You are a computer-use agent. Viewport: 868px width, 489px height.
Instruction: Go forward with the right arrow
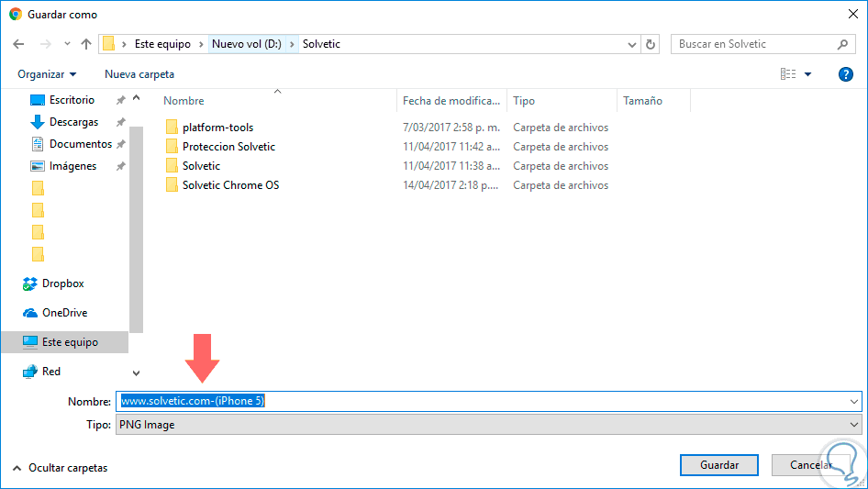coord(45,44)
